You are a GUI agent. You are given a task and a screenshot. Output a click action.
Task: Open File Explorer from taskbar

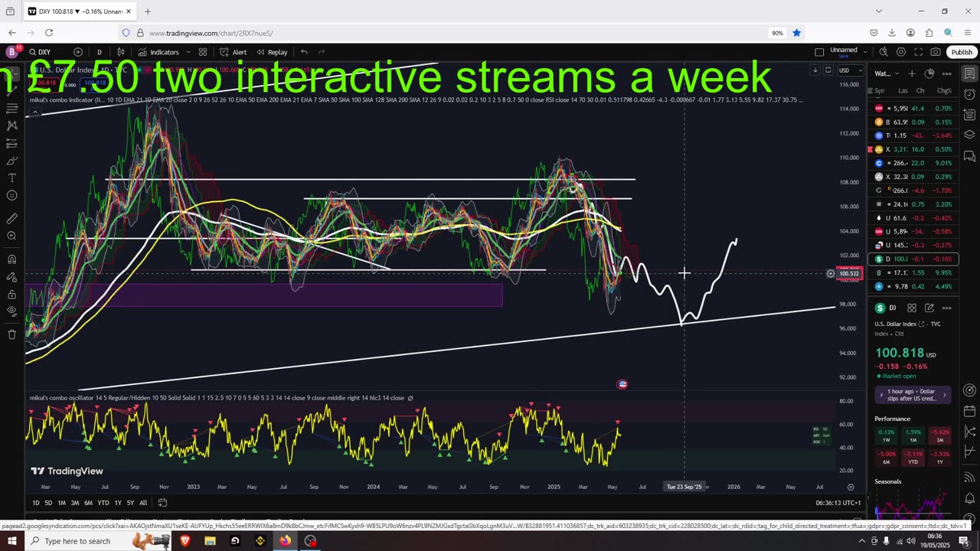(210, 541)
